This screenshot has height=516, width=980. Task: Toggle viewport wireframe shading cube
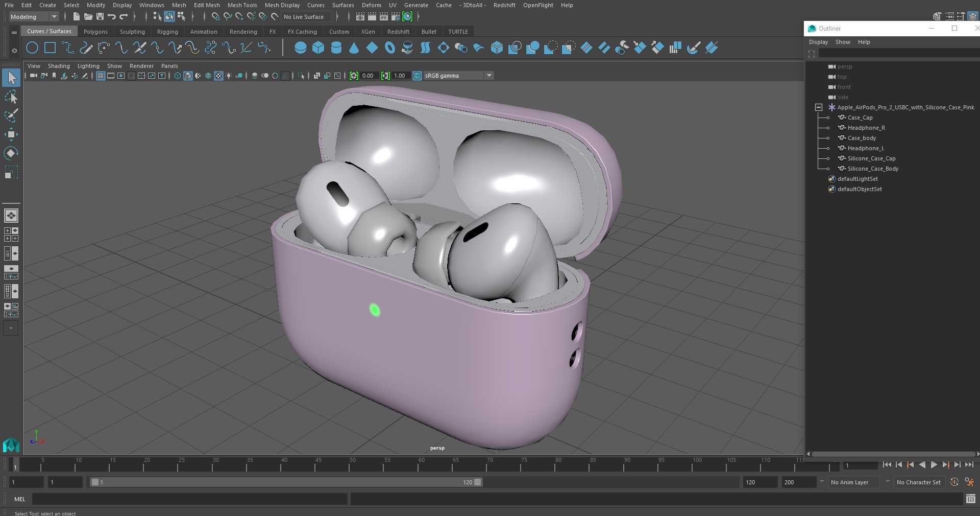(x=178, y=76)
